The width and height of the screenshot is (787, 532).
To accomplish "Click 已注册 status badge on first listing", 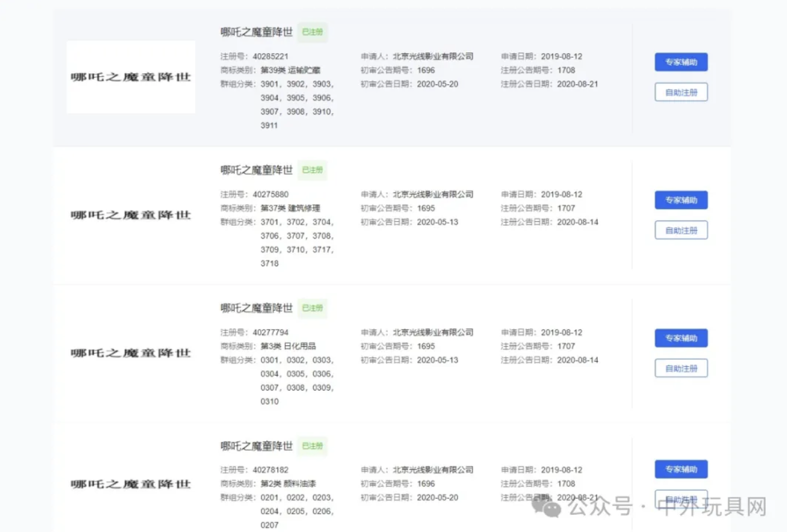I will pyautogui.click(x=312, y=32).
